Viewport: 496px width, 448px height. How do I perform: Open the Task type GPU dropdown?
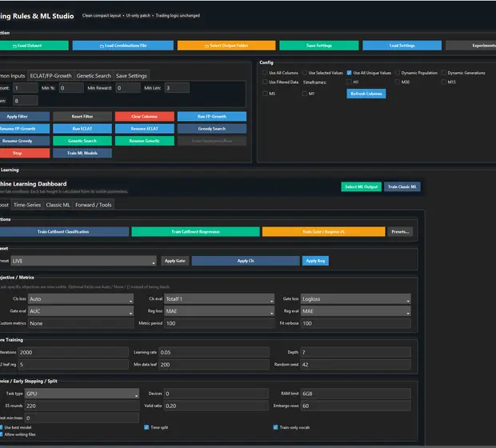[x=82, y=394]
